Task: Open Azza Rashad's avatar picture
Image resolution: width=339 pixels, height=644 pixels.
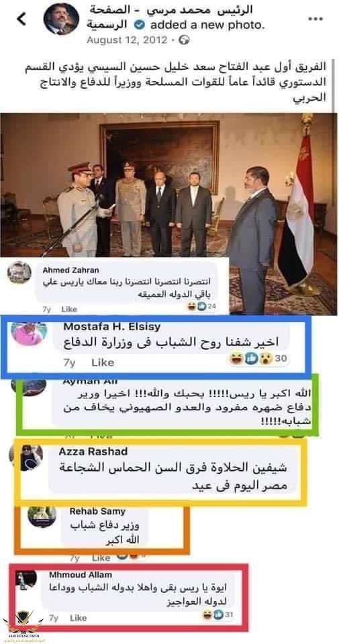Action: 30,457
